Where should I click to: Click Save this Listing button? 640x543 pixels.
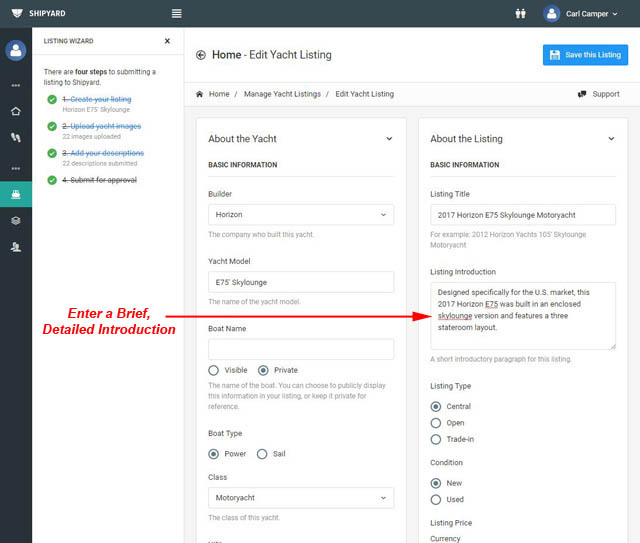[585, 55]
